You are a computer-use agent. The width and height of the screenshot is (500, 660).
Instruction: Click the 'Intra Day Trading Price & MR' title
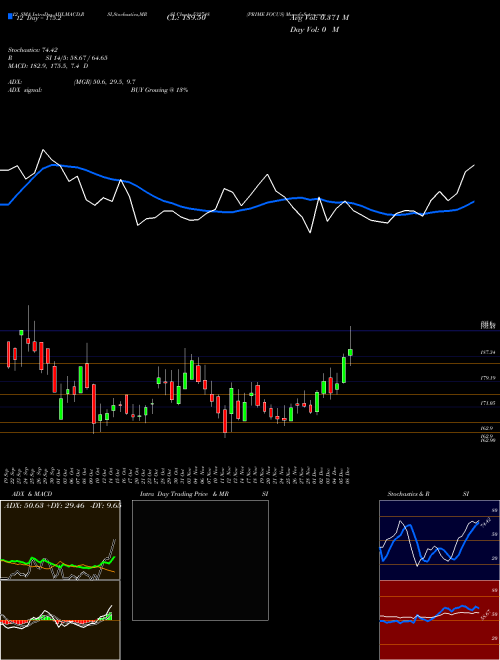pos(184,494)
